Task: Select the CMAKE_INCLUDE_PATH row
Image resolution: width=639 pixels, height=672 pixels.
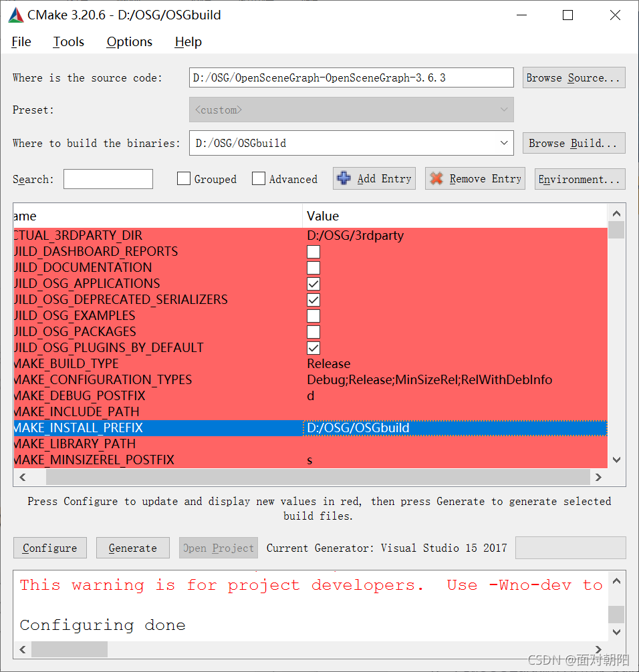Action: pos(311,412)
